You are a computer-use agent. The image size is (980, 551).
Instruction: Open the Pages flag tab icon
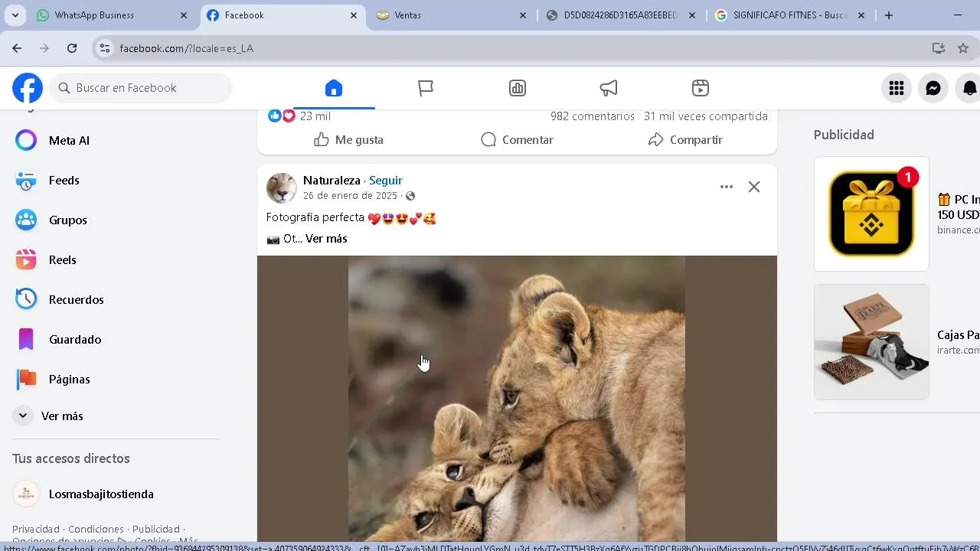pyautogui.click(x=426, y=88)
